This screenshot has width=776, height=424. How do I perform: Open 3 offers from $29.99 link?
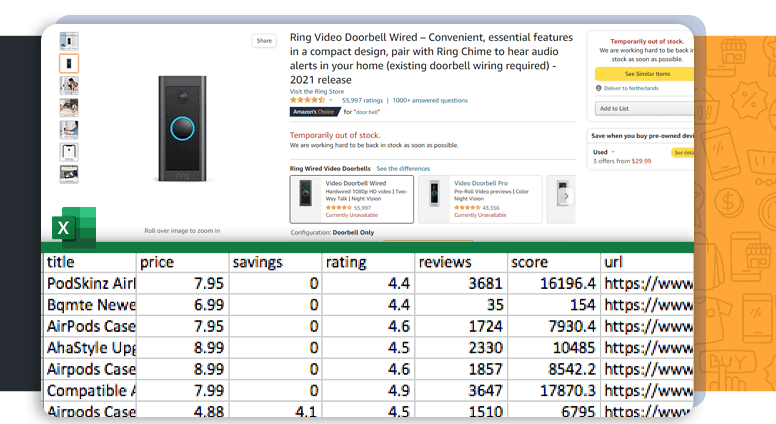click(622, 161)
